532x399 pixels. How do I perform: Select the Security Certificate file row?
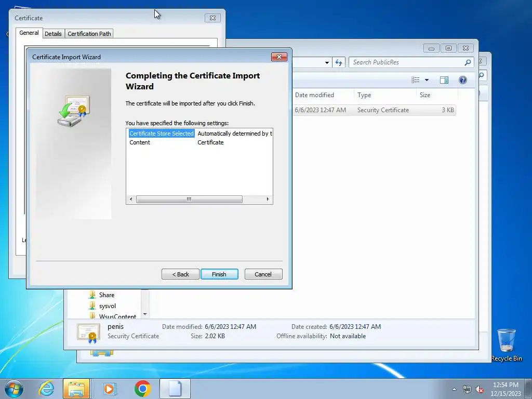click(374, 110)
